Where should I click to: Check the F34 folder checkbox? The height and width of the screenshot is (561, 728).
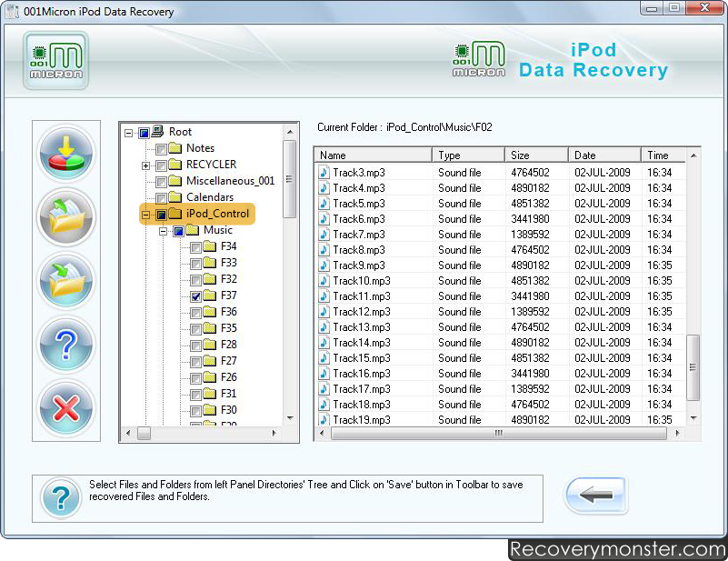pos(196,247)
